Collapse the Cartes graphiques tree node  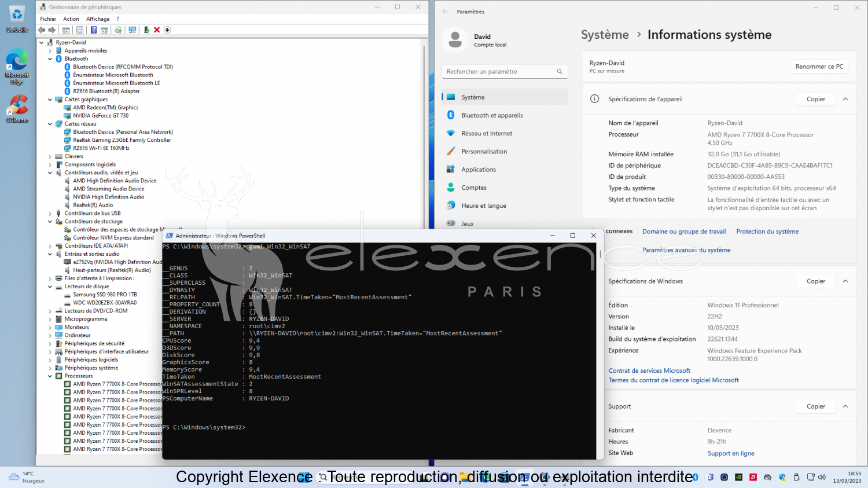(50, 100)
